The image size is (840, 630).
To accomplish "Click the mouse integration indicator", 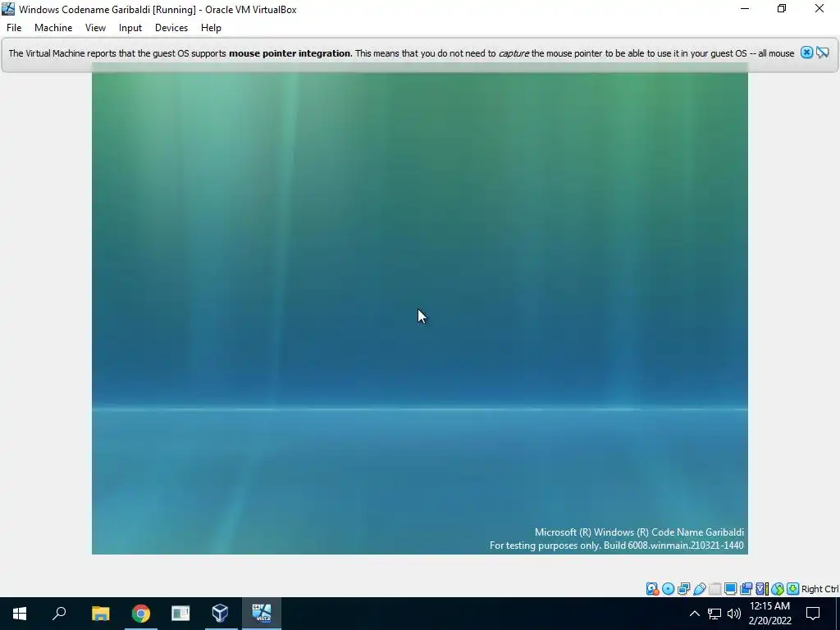I will point(778,589).
